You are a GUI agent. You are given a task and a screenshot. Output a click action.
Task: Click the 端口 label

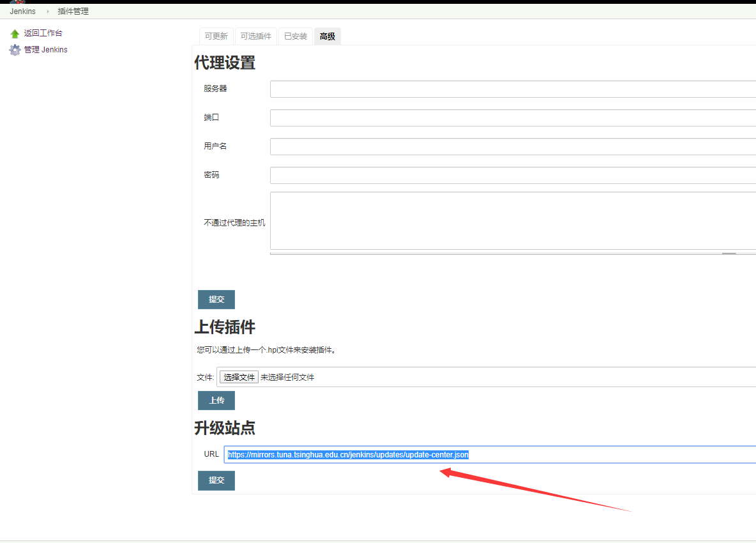coord(211,117)
